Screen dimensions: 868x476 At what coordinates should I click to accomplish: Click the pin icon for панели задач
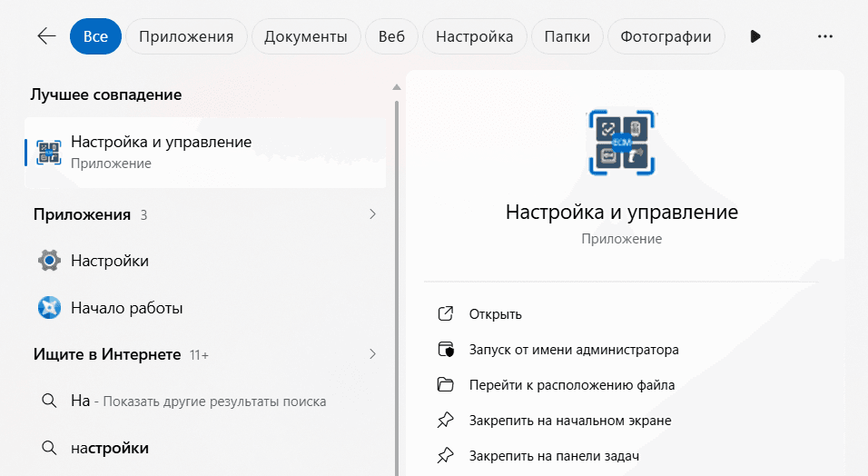click(x=446, y=456)
